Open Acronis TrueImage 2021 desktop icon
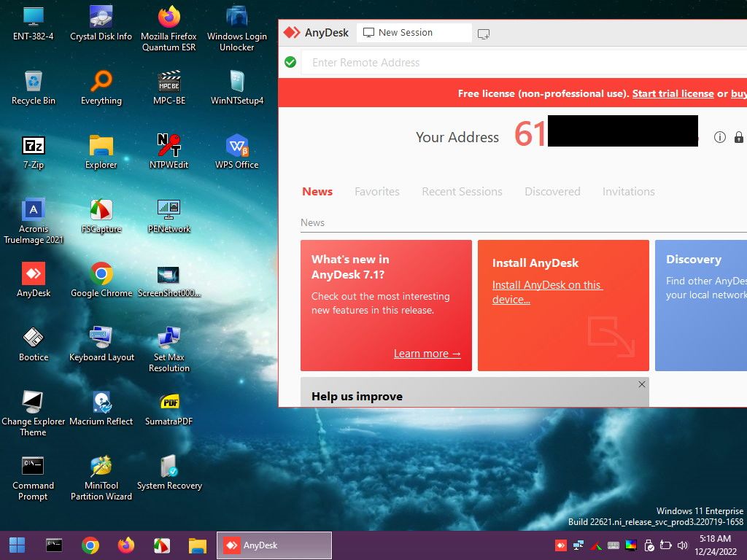The width and height of the screenshot is (747, 560). [x=34, y=221]
